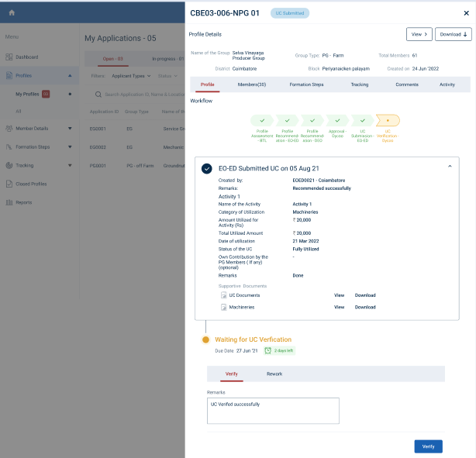The width and height of the screenshot is (476, 458).
Task: Open the Download button at top right
Action: [454, 34]
